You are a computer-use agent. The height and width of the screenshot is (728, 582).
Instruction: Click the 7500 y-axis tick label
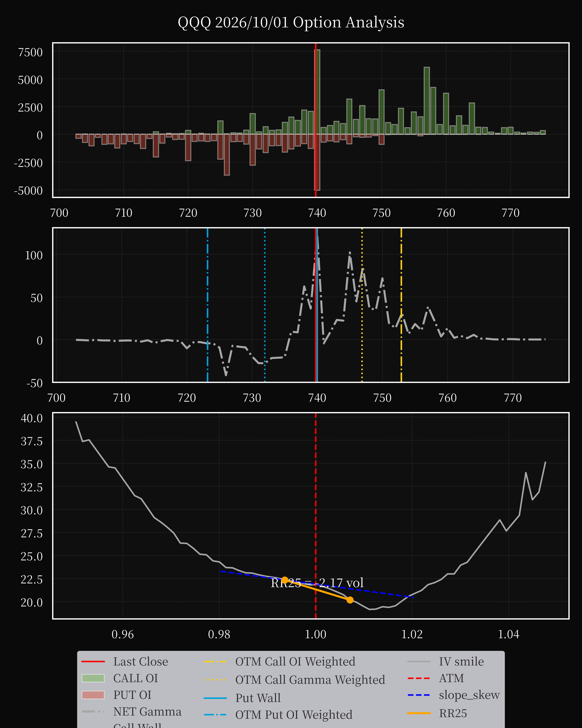(x=30, y=52)
